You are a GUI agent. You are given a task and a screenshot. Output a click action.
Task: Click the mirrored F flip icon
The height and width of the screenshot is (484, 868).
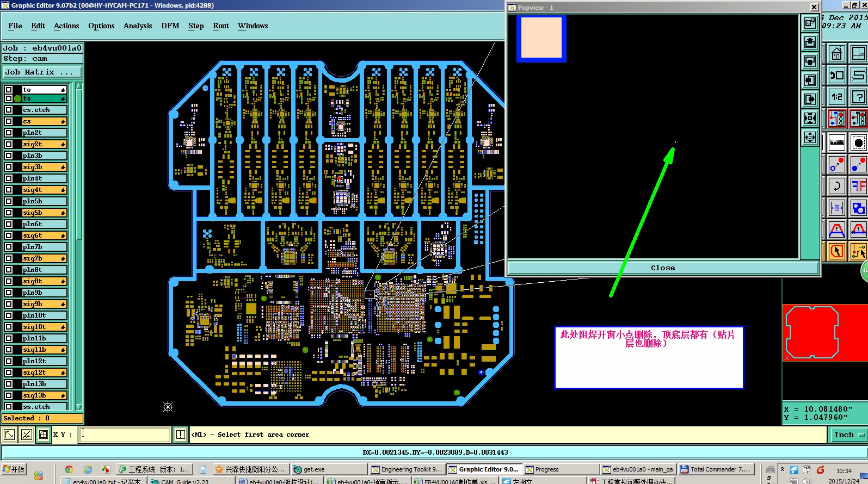[858, 186]
